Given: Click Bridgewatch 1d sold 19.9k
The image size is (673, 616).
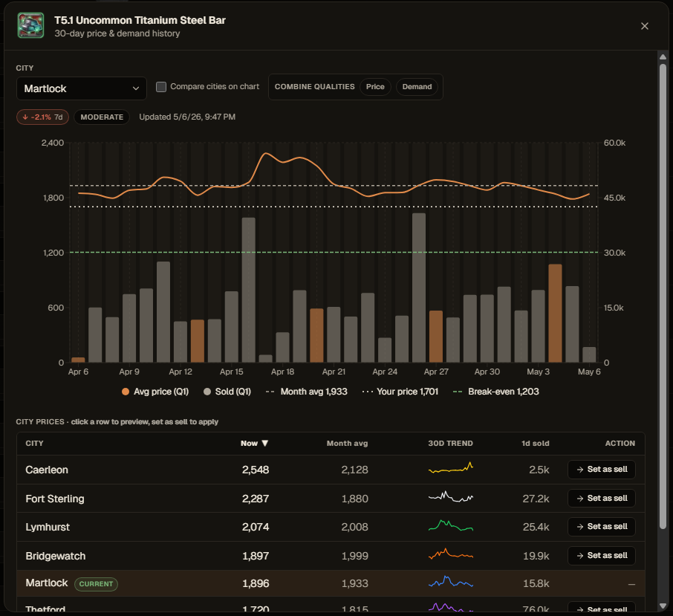Looking at the screenshot, I should (536, 556).
